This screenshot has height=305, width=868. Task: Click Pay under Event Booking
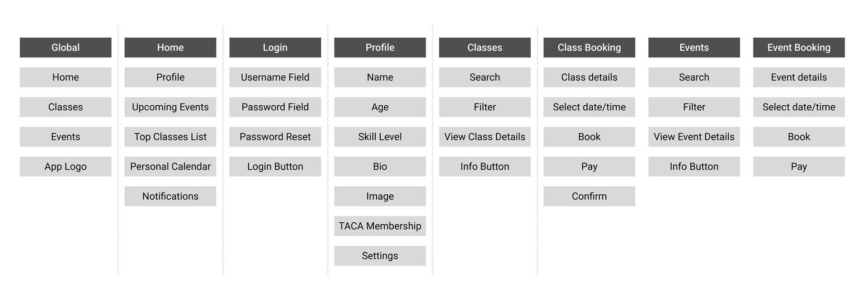pyautogui.click(x=799, y=166)
